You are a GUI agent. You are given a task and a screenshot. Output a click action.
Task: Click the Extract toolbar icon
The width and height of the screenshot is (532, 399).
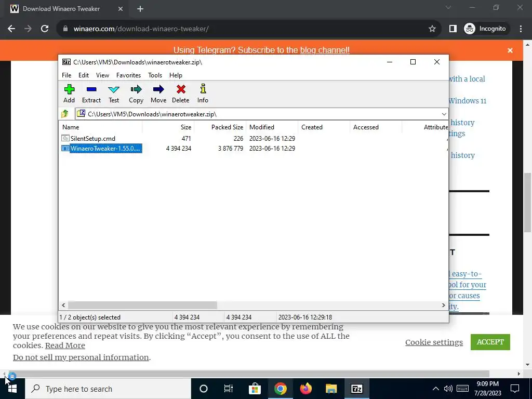[91, 94]
